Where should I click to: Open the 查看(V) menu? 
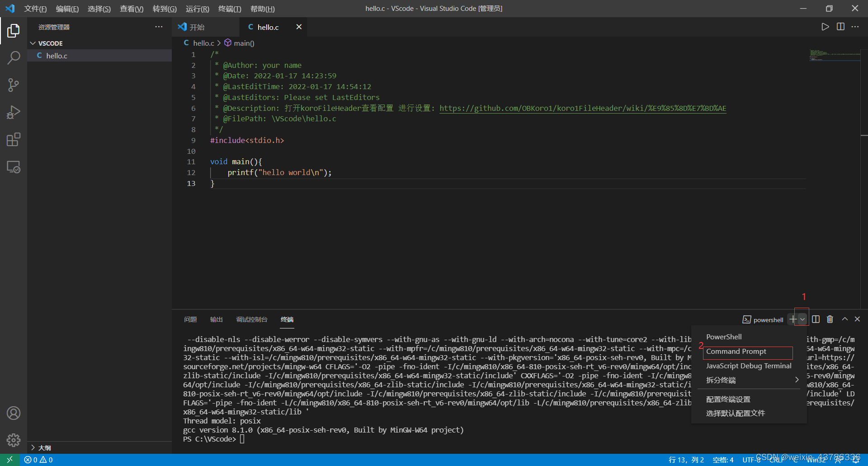tap(132, 9)
